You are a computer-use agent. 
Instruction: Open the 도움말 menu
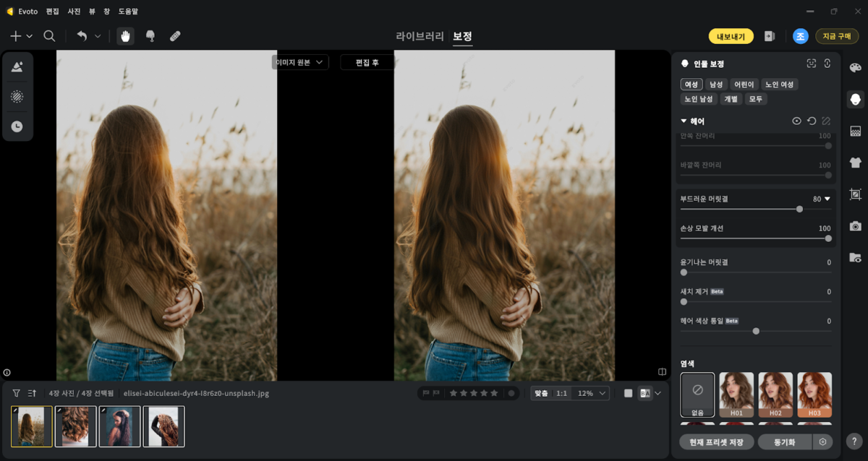(x=128, y=12)
